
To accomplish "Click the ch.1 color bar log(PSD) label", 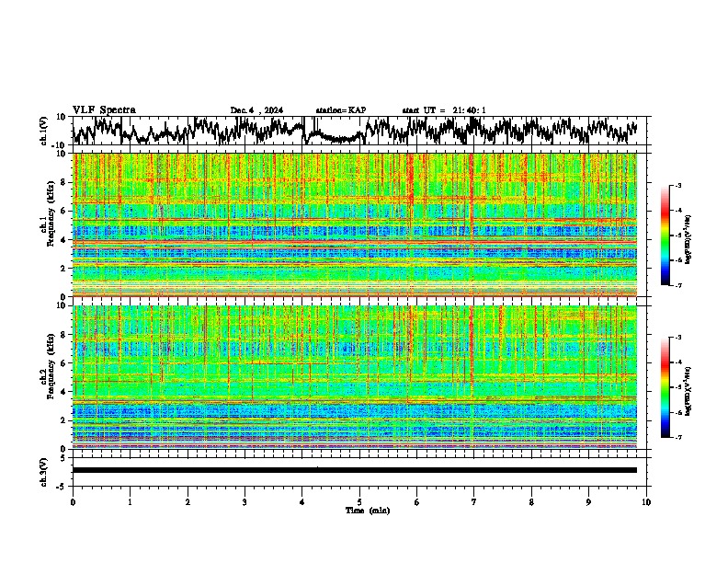I will pos(688,240).
